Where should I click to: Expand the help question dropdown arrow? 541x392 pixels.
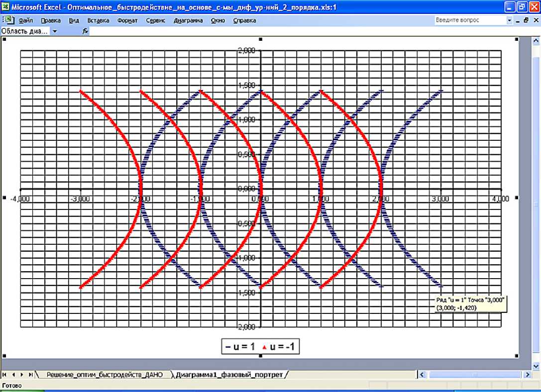[509, 20]
